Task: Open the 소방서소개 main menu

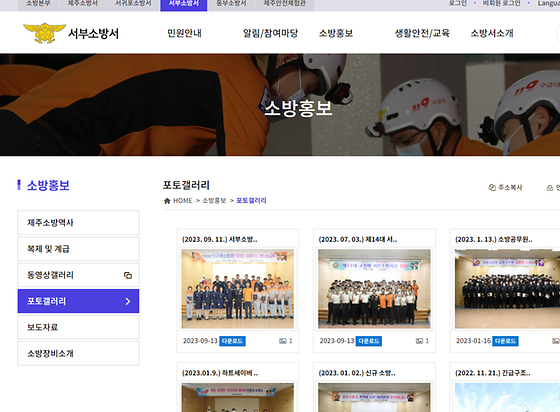Action: coord(492,33)
